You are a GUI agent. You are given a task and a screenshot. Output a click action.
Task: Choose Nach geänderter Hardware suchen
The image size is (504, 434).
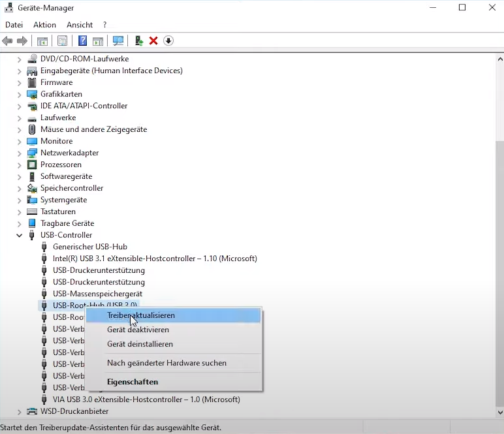174,363
